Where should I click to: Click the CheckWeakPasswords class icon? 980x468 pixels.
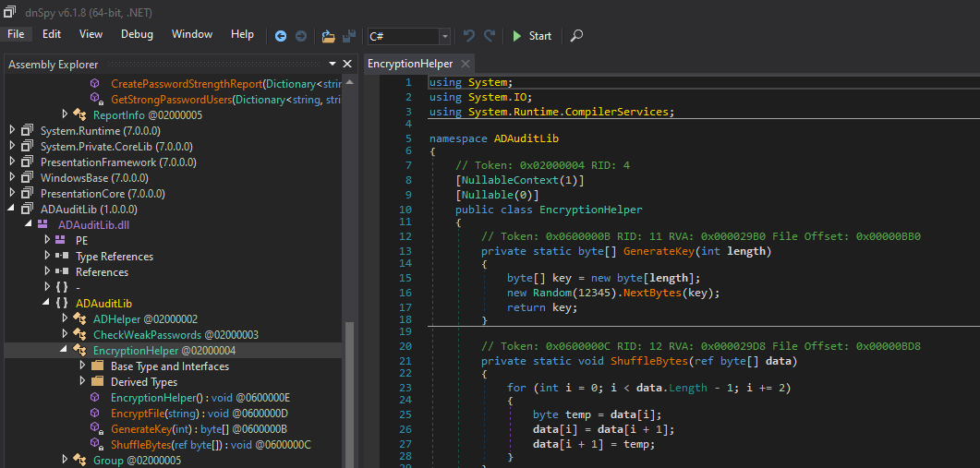coord(79,334)
